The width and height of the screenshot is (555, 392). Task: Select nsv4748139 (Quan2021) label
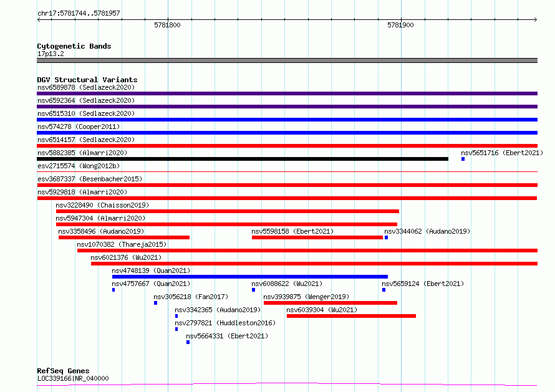coord(151,270)
